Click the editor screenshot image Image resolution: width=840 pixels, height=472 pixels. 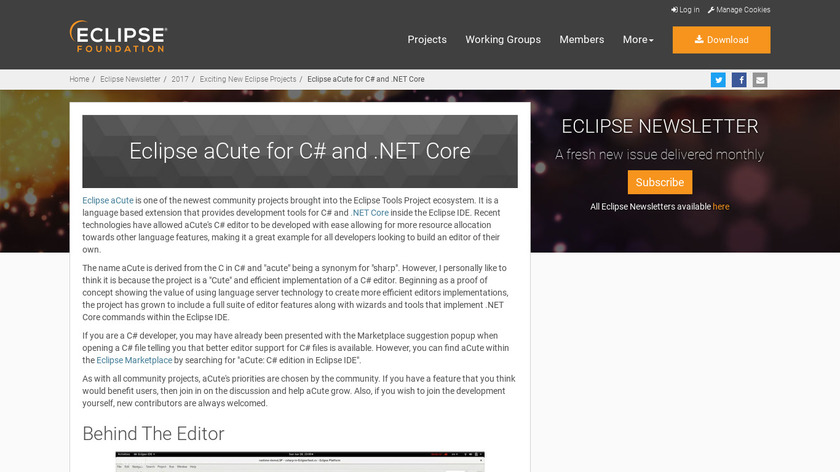[300, 461]
